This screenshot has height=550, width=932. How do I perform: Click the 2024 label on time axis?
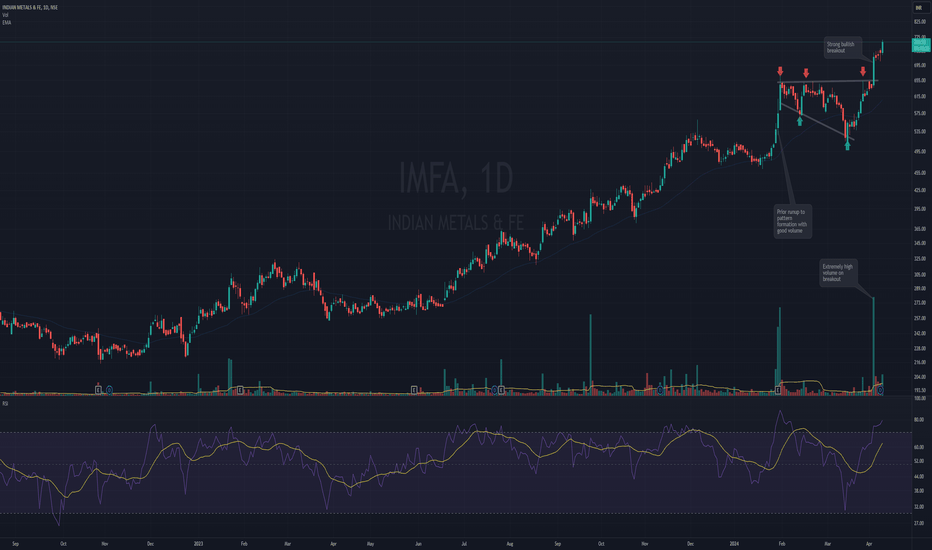click(x=734, y=543)
